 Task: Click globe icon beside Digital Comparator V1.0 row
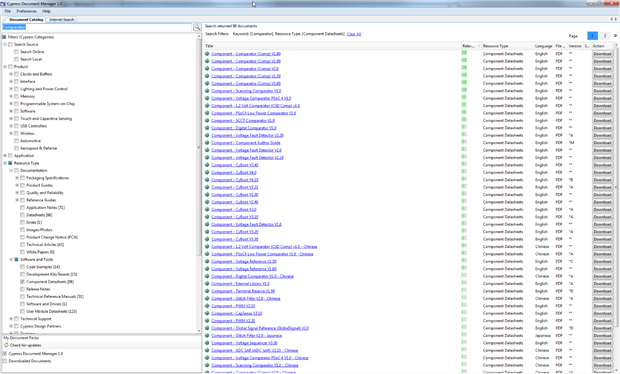(207, 128)
